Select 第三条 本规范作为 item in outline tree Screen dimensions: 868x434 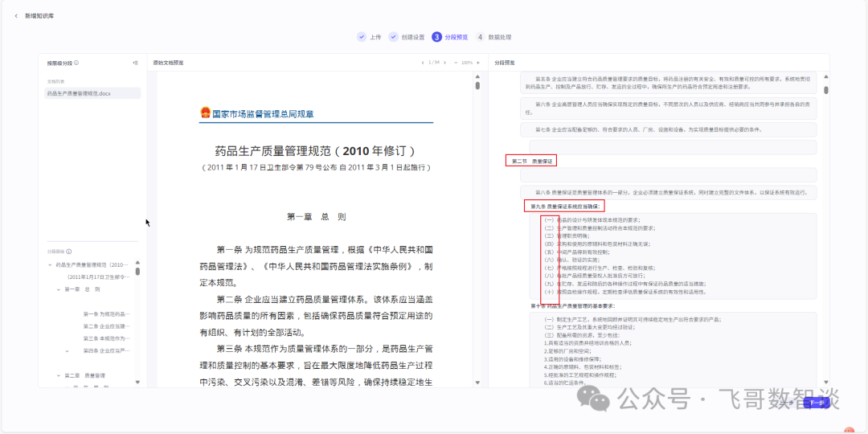(x=105, y=338)
